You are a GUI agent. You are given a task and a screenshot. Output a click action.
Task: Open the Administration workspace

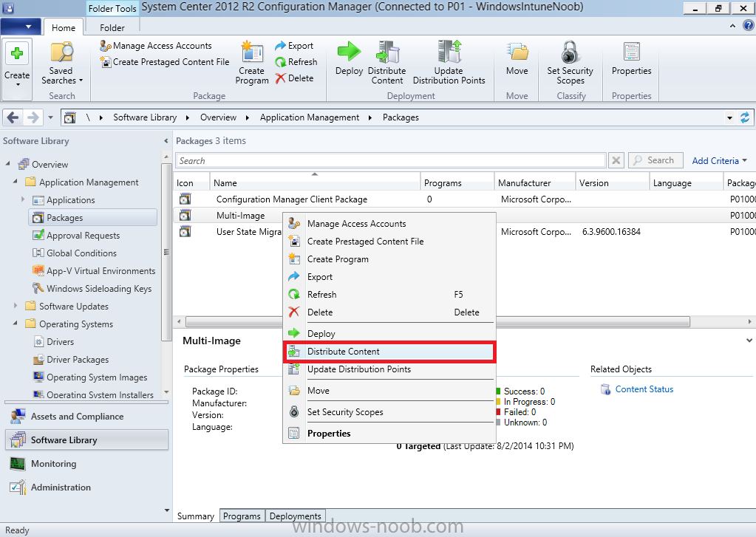click(86, 488)
